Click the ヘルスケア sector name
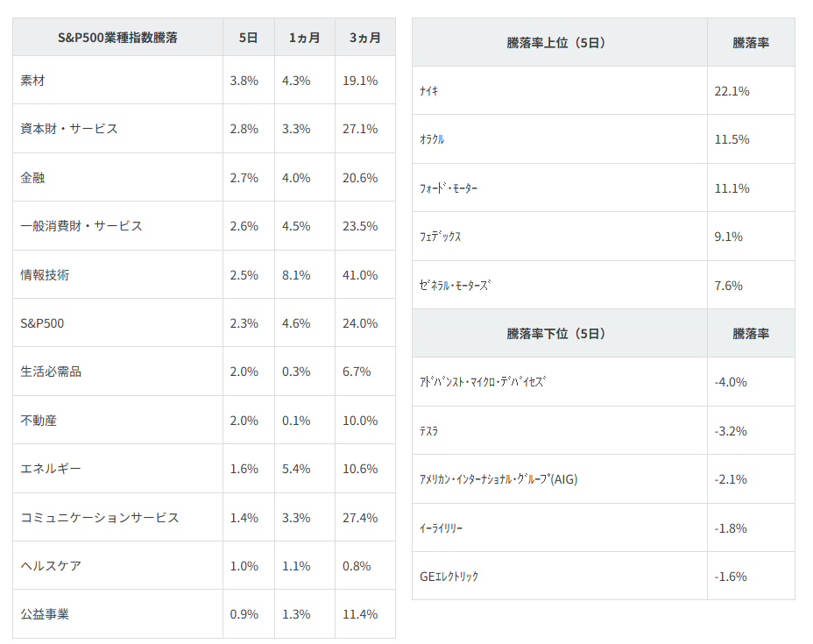This screenshot has width=813, height=644. [51, 566]
